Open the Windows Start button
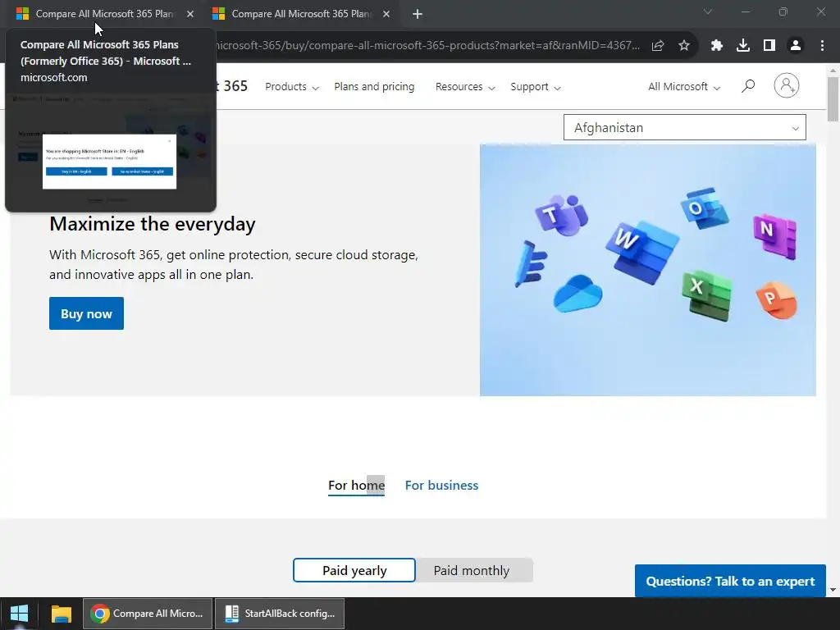Screen dimensions: 840x630 (x=20, y=614)
